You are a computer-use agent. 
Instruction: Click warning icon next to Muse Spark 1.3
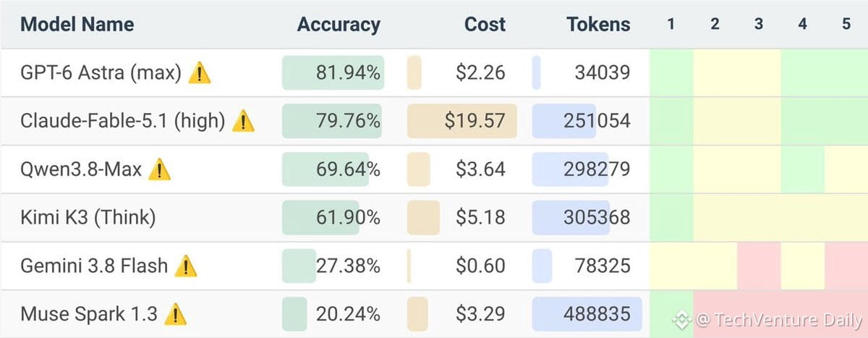point(175,314)
